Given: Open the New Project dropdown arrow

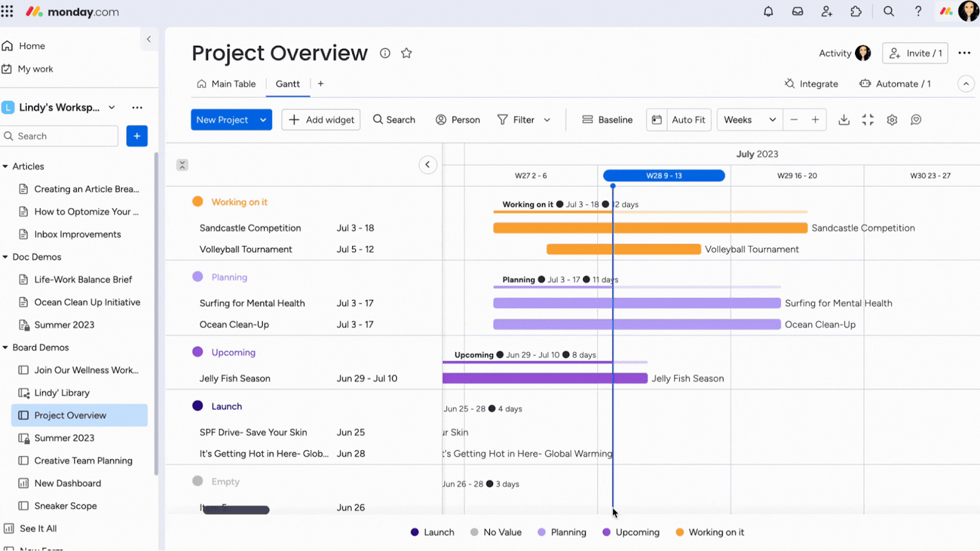Looking at the screenshot, I should coord(263,119).
